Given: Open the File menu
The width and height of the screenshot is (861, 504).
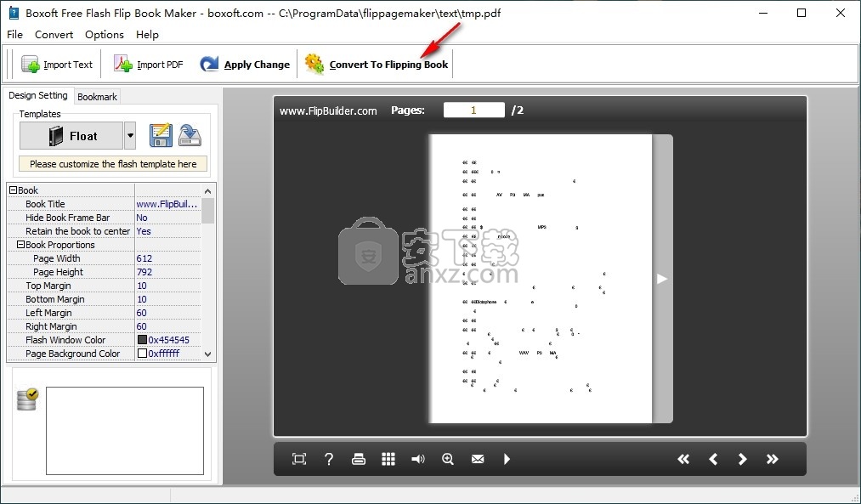Looking at the screenshot, I should pos(14,35).
